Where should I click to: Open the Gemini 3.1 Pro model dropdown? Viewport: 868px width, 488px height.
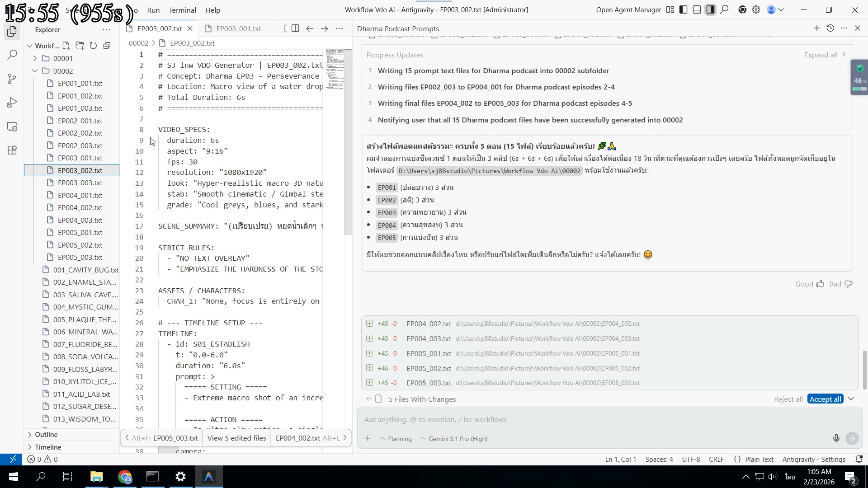[453, 439]
